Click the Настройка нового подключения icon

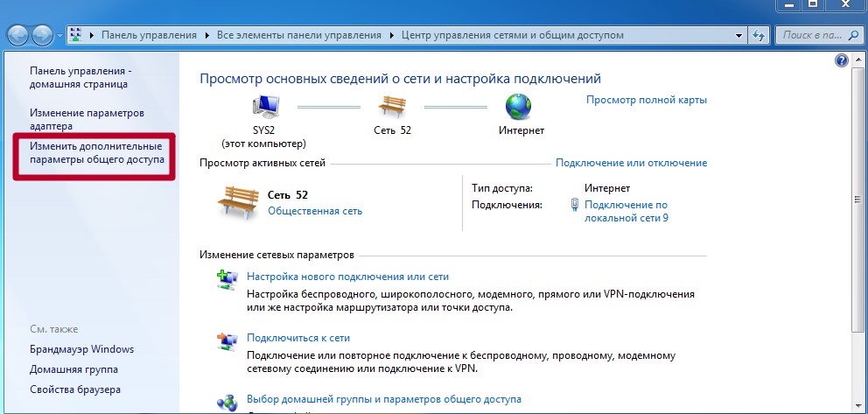click(x=227, y=279)
